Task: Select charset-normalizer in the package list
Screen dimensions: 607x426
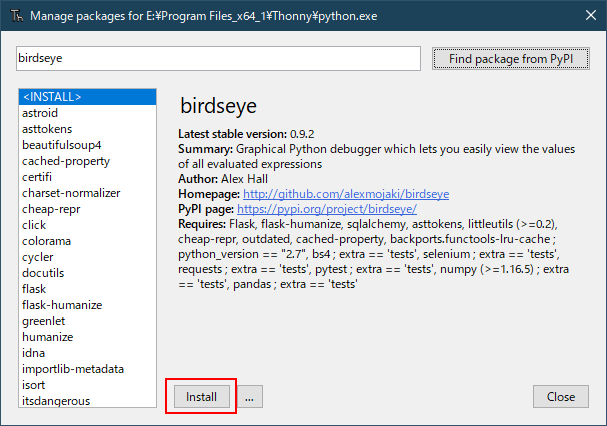Action: tap(87, 193)
